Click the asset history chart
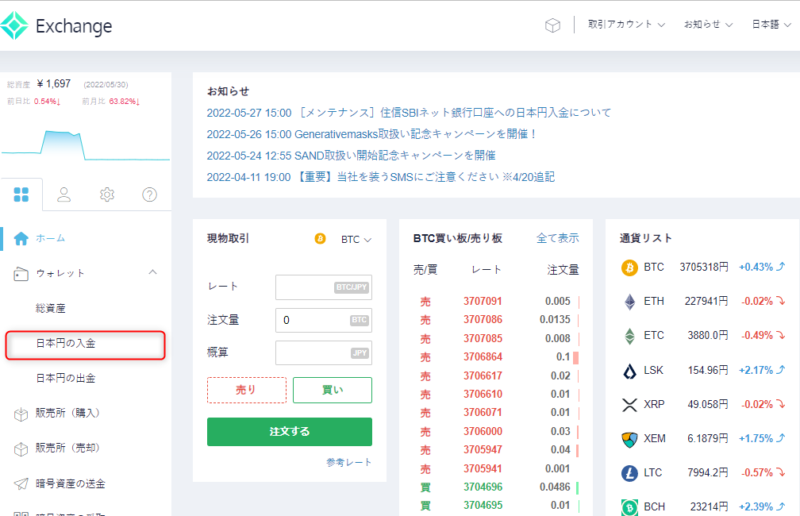The image size is (800, 516). pos(85,145)
